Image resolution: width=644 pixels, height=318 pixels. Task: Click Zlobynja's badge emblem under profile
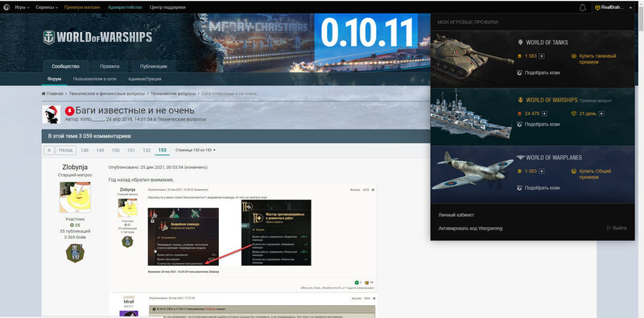75,253
